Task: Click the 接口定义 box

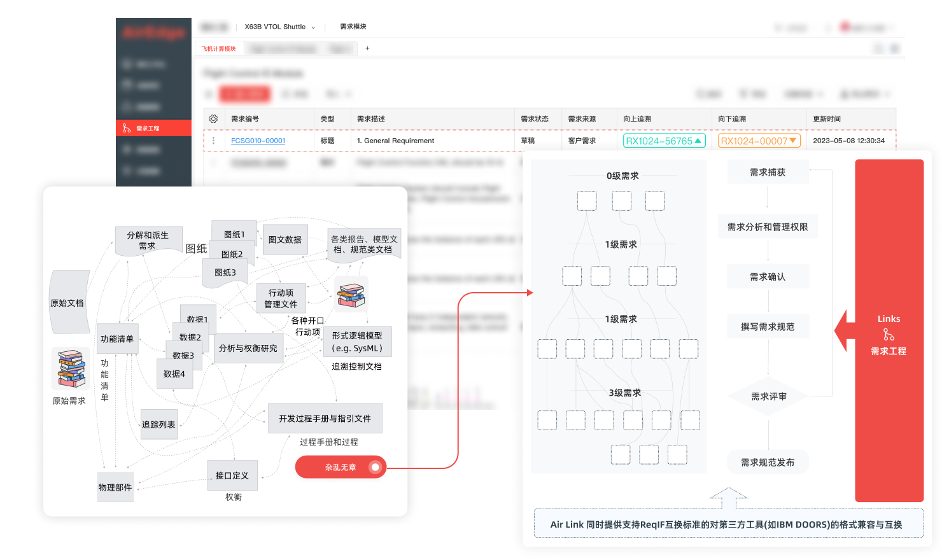Action: pyautogui.click(x=232, y=475)
